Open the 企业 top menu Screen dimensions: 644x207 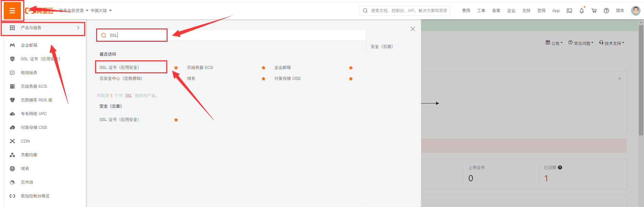coord(511,11)
